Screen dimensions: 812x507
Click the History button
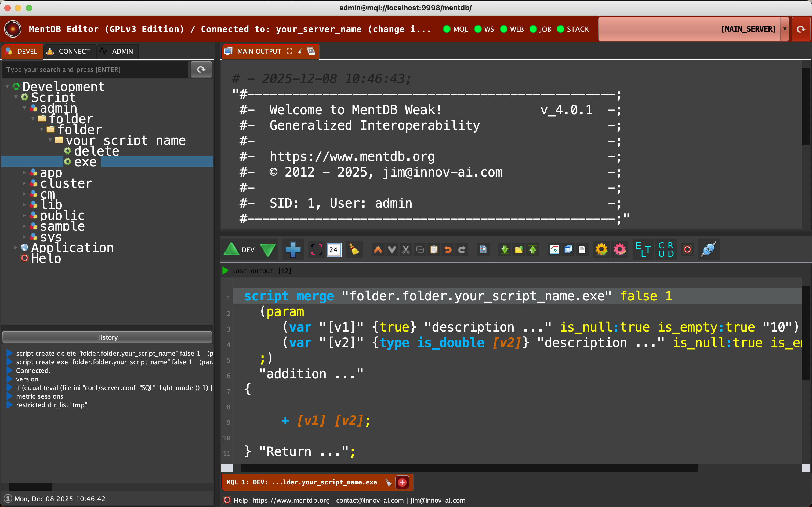[x=107, y=337]
